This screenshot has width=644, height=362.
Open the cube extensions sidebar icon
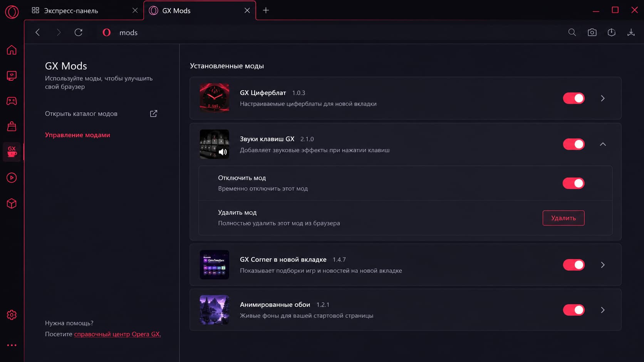(x=12, y=204)
